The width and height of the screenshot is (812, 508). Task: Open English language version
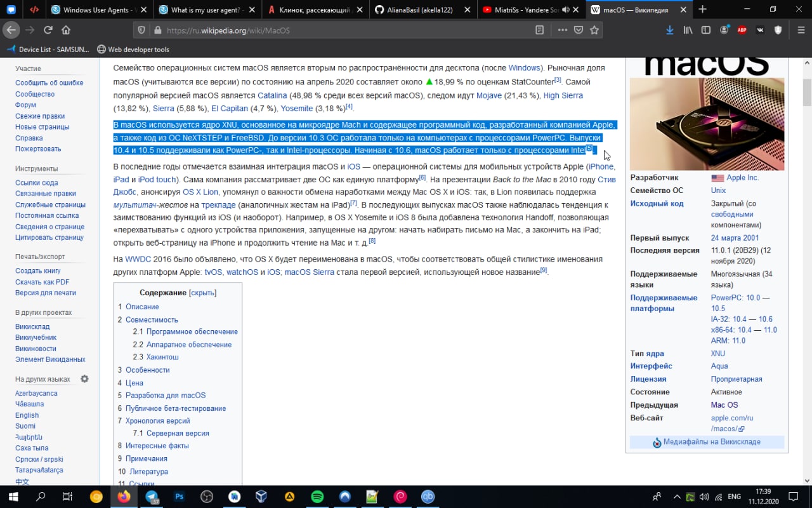point(27,415)
